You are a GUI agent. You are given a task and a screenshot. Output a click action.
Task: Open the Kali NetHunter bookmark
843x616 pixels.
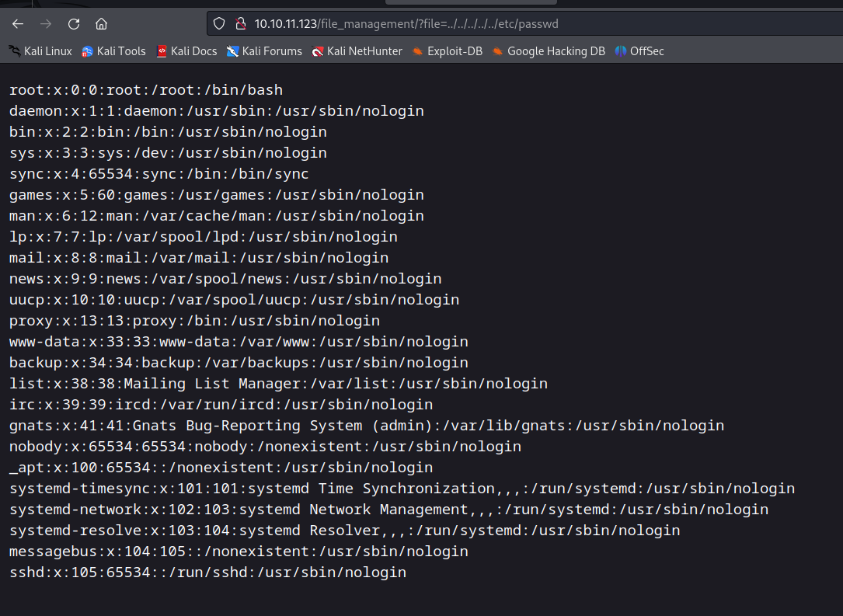coord(357,51)
